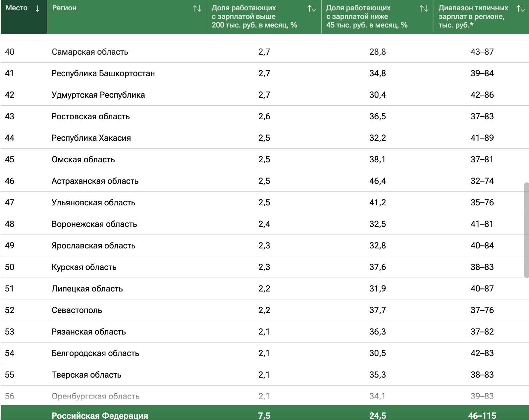Select Севастополь in the region column

(x=77, y=310)
